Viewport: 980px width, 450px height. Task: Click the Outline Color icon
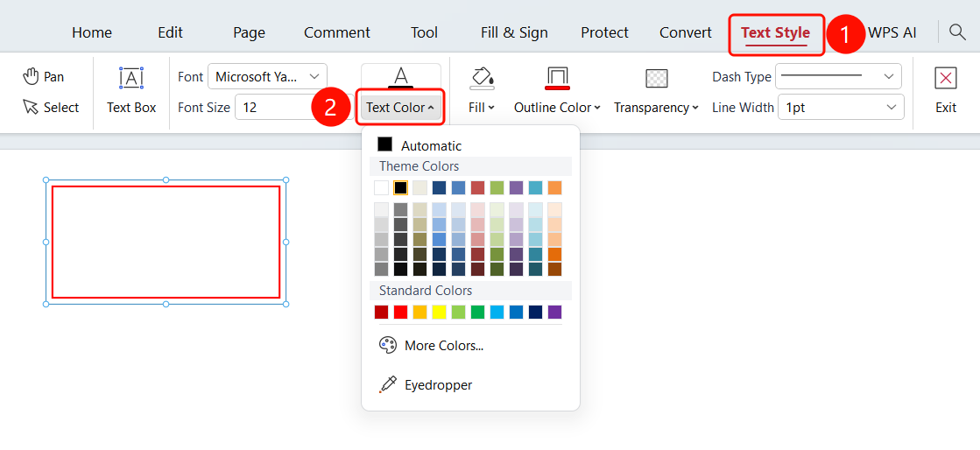[x=557, y=78]
